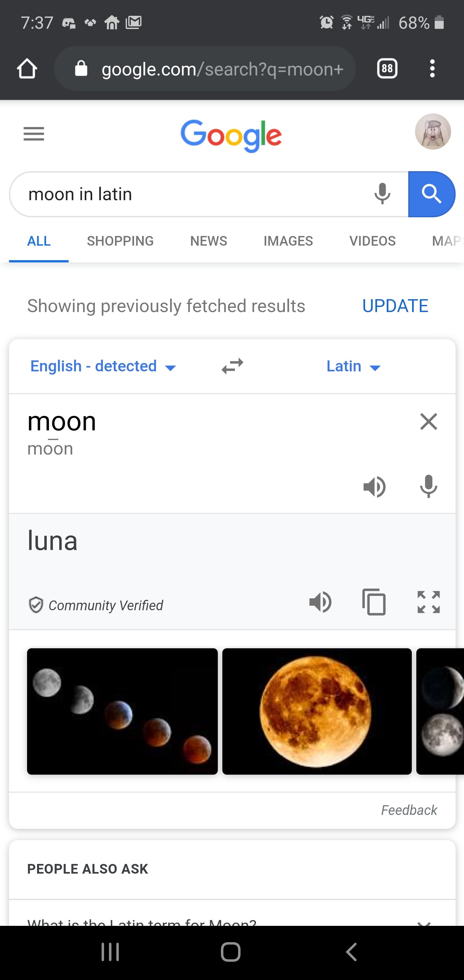This screenshot has height=980, width=464.
Task: Switch to the Images tab
Action: pyautogui.click(x=288, y=241)
